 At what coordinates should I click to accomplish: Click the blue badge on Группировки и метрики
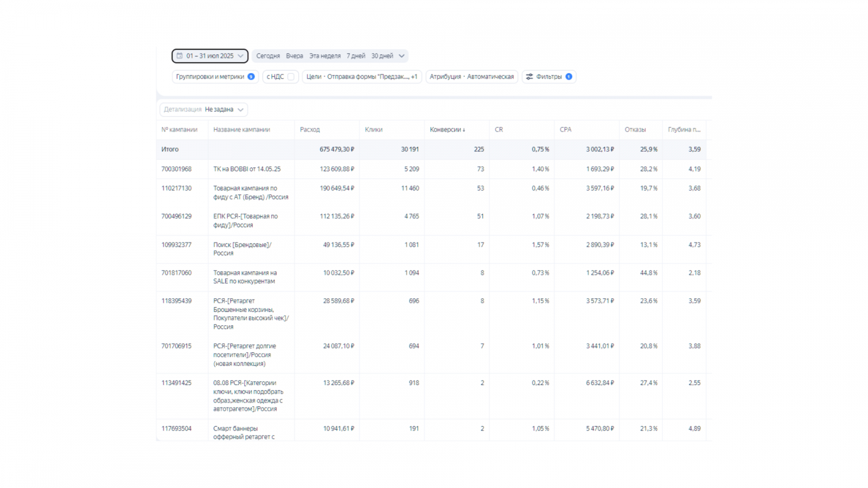pos(251,77)
